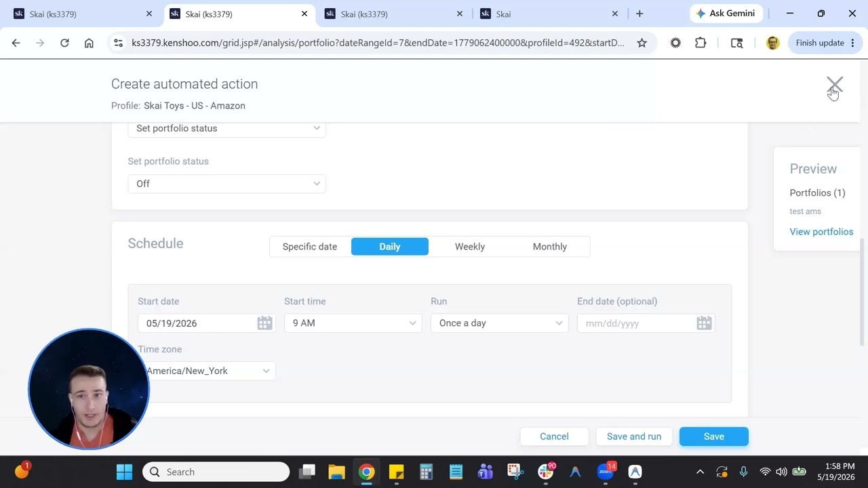The height and width of the screenshot is (488, 868).
Task: Close the Create automated action dialog
Action: pos(834,85)
